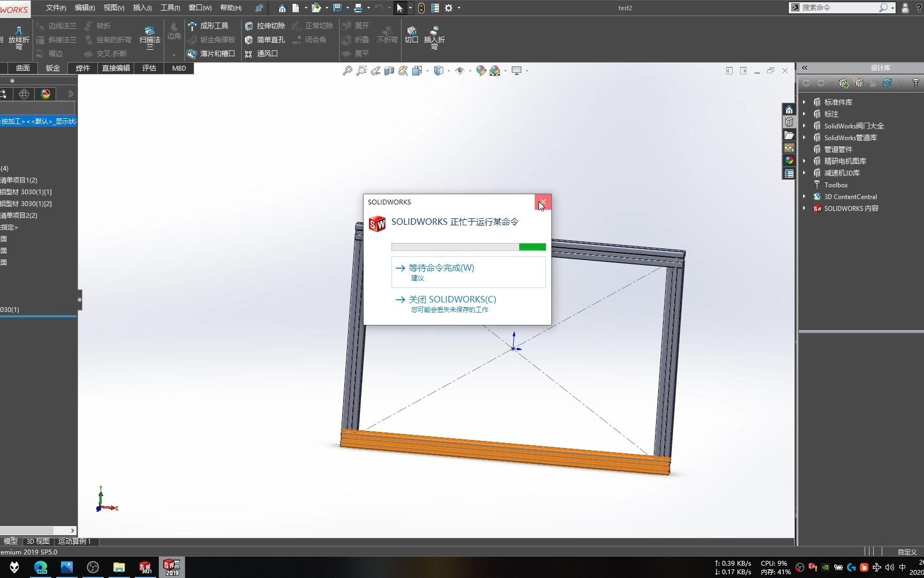924x578 pixels.
Task: Open the 简单直孔 (Simple Hole) tool
Action: (x=265, y=39)
